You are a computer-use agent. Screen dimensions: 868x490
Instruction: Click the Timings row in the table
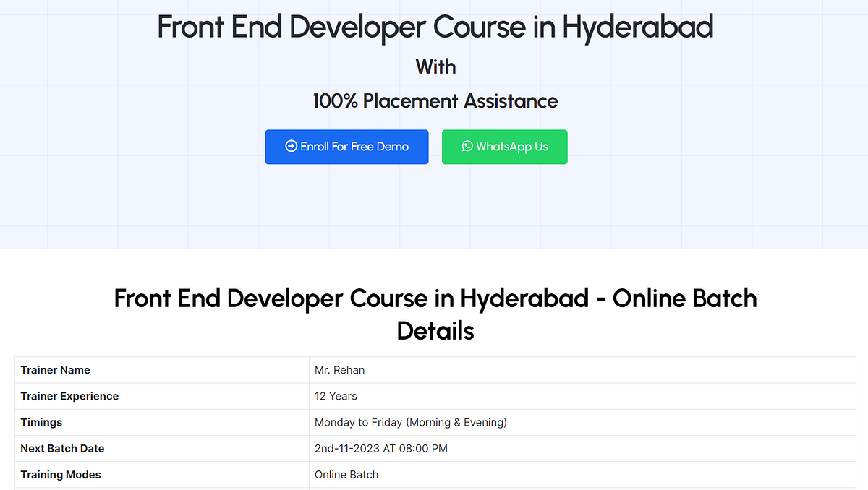(41, 422)
